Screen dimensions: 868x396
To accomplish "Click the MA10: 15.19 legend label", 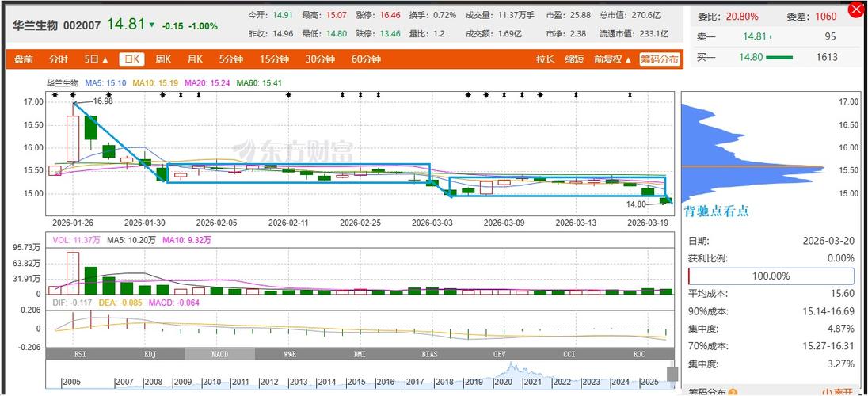I will [x=154, y=83].
